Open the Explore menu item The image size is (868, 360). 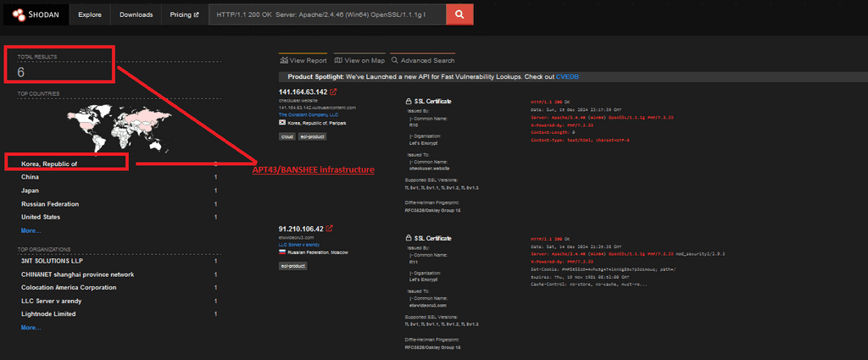[90, 15]
